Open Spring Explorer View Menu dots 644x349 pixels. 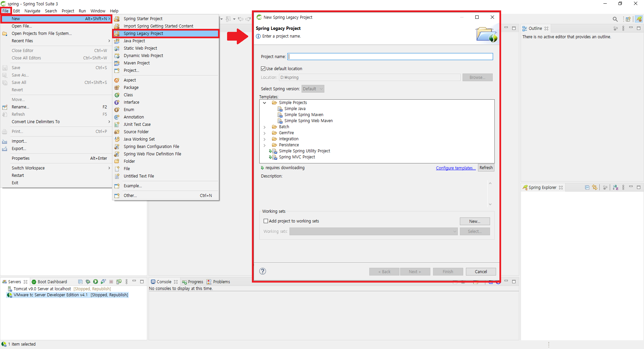click(623, 188)
